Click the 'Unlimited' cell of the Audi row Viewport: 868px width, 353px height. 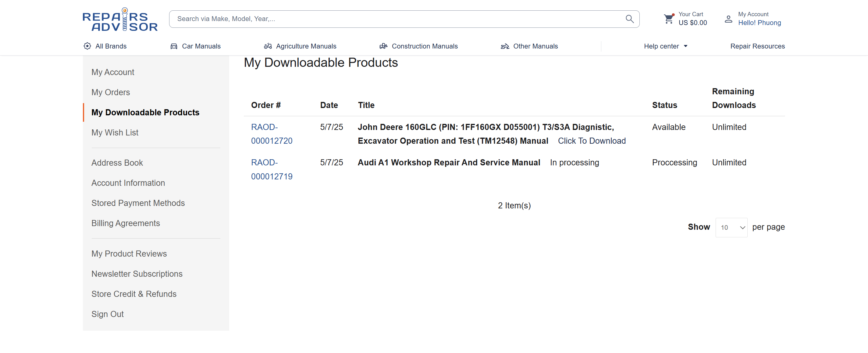[729, 163]
